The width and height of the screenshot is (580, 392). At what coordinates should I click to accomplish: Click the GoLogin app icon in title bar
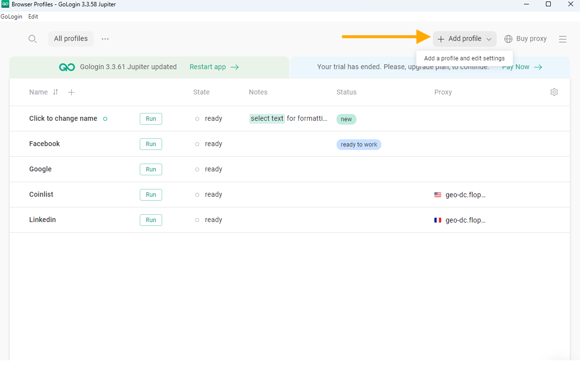click(5, 4)
